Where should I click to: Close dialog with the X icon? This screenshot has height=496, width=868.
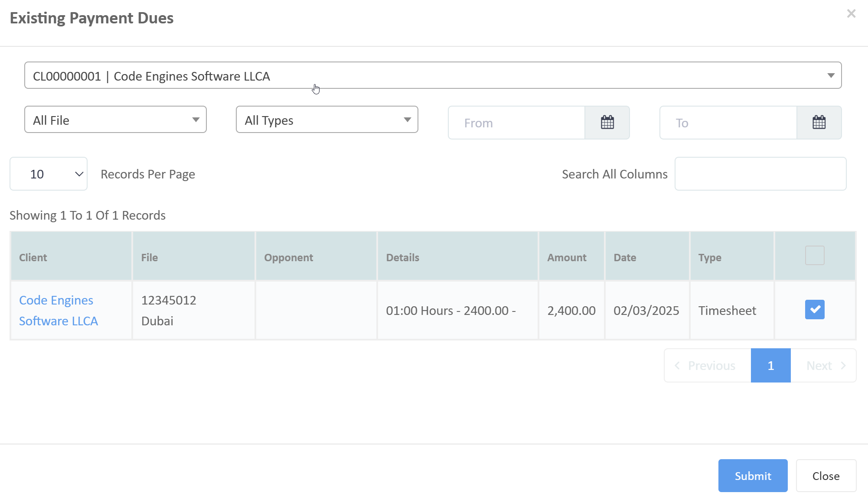851,14
